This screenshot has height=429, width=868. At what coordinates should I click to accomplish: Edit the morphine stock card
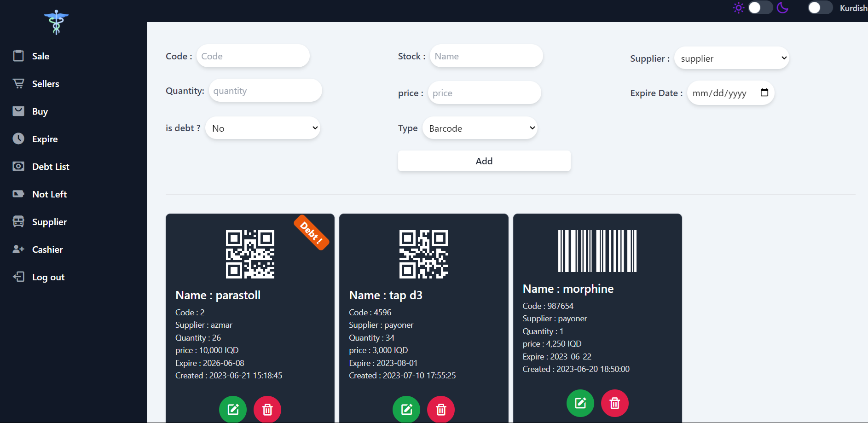tap(580, 403)
